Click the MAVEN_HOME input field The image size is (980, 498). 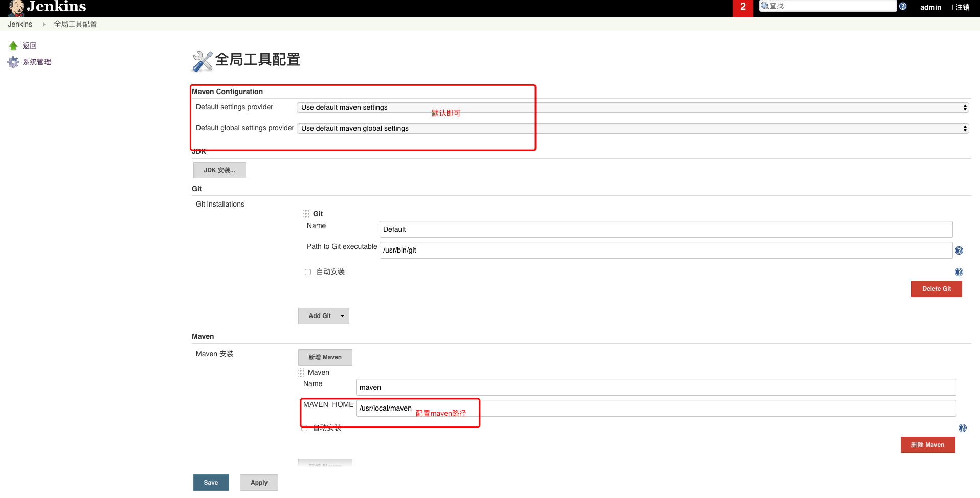pos(656,408)
